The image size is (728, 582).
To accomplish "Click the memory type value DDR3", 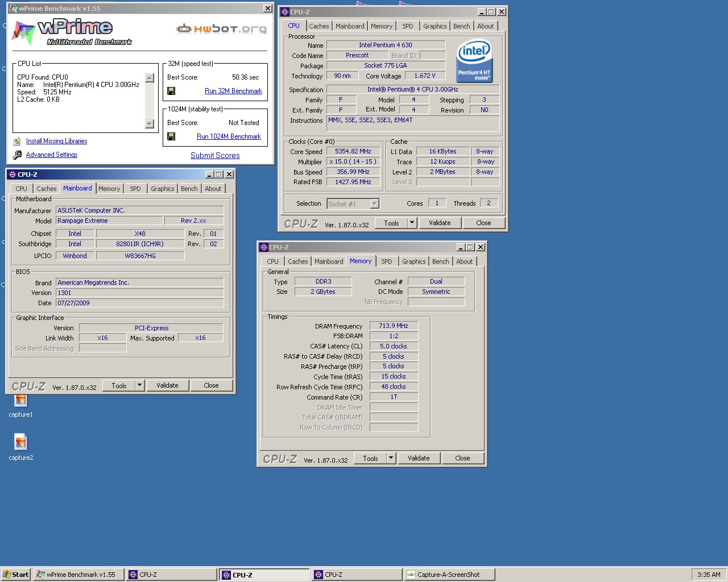I will 323,281.
